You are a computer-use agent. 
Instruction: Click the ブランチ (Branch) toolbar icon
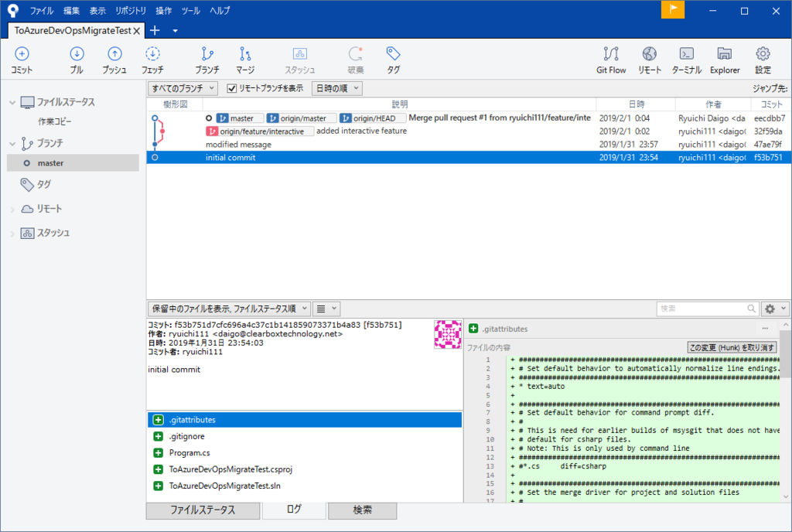pyautogui.click(x=207, y=60)
